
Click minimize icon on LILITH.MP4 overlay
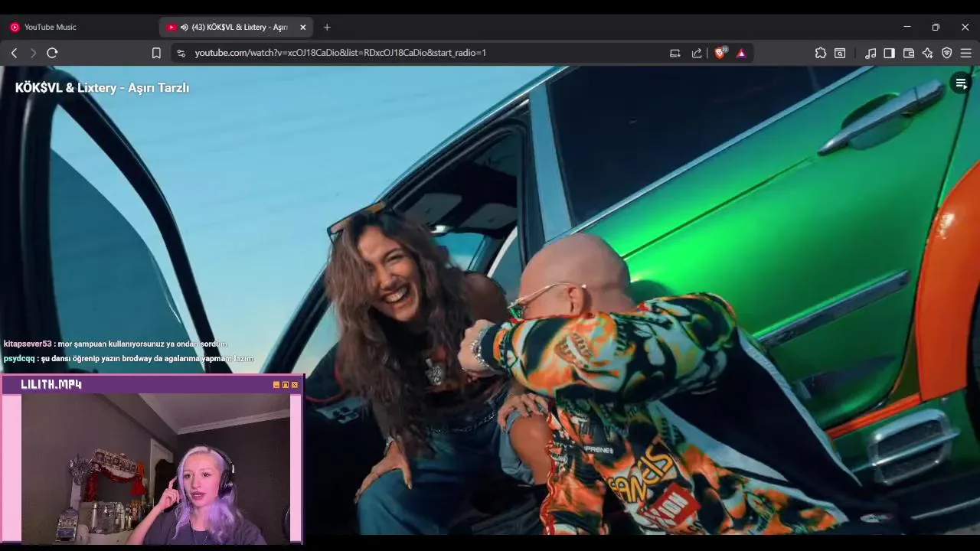pos(276,385)
